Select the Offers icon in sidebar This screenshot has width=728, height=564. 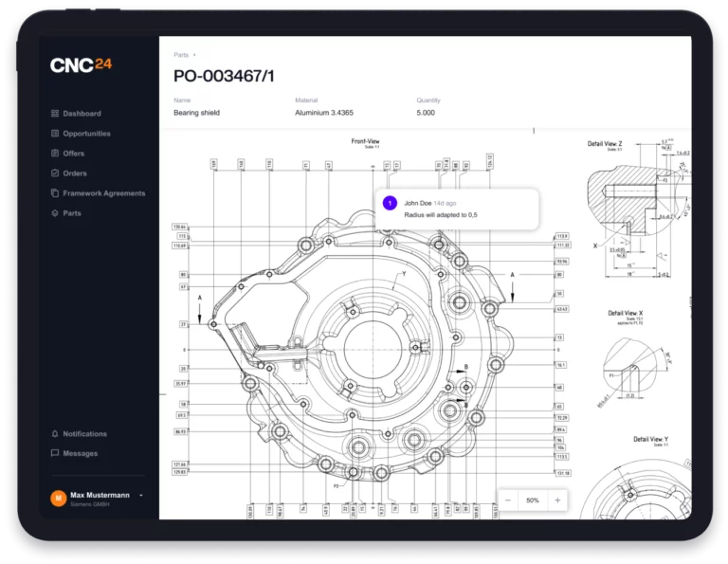55,154
